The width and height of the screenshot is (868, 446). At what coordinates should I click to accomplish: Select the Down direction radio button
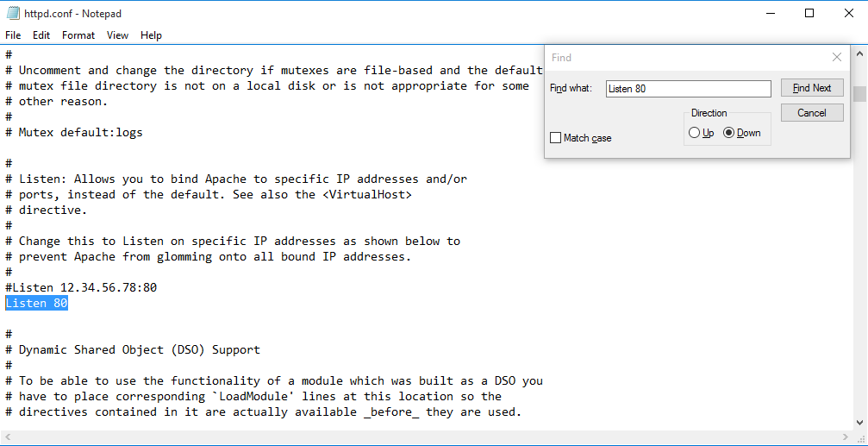click(x=729, y=133)
